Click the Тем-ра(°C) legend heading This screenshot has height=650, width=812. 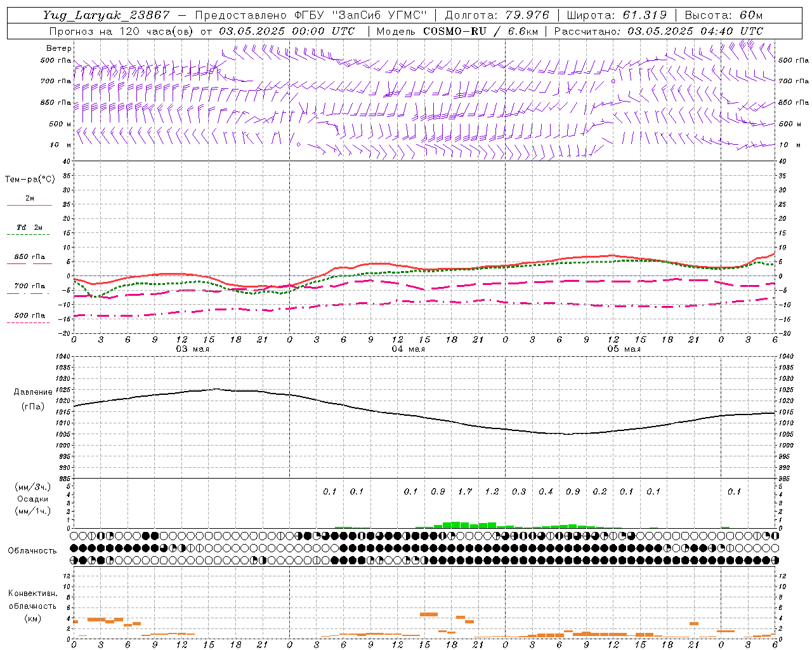(x=30, y=180)
